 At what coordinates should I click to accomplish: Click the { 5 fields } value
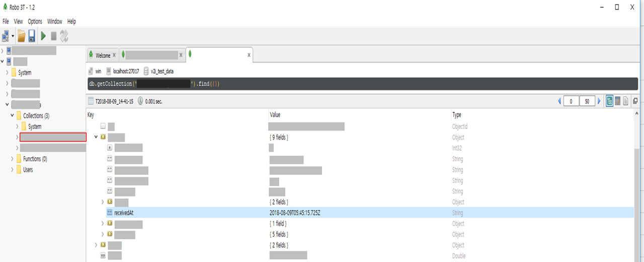pos(279,235)
